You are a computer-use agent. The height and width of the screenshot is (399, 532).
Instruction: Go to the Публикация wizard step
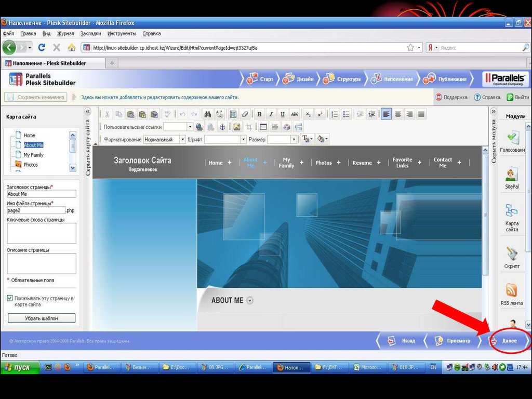coord(445,79)
